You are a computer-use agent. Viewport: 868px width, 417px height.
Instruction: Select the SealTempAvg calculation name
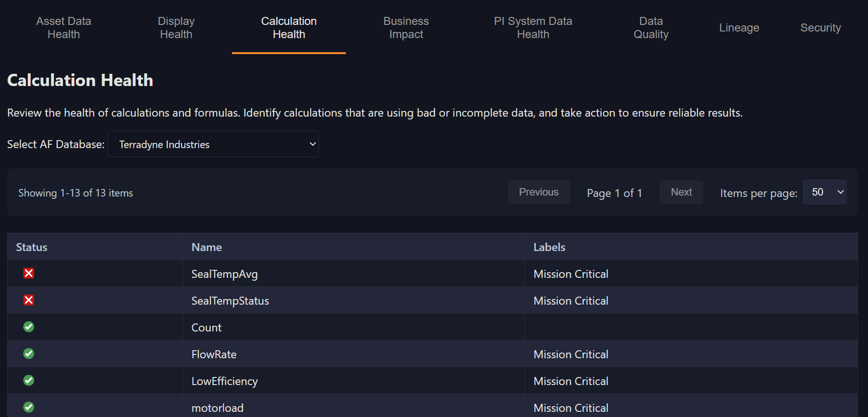[x=224, y=274]
